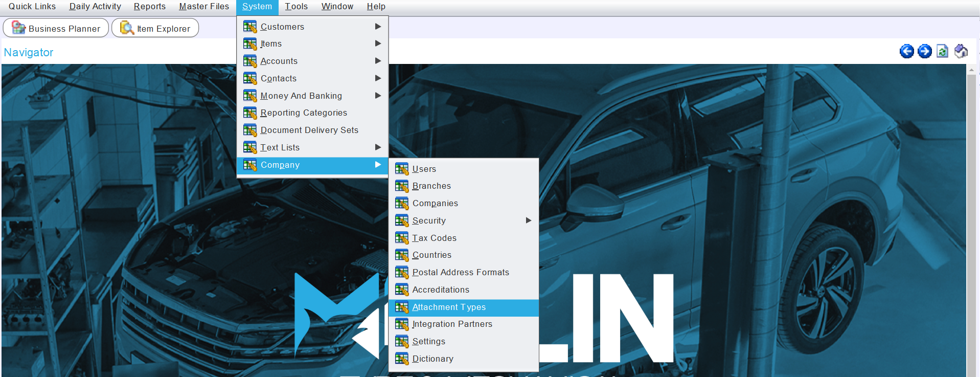980x377 pixels.
Task: Expand the Security submenu arrow
Action: pos(529,220)
